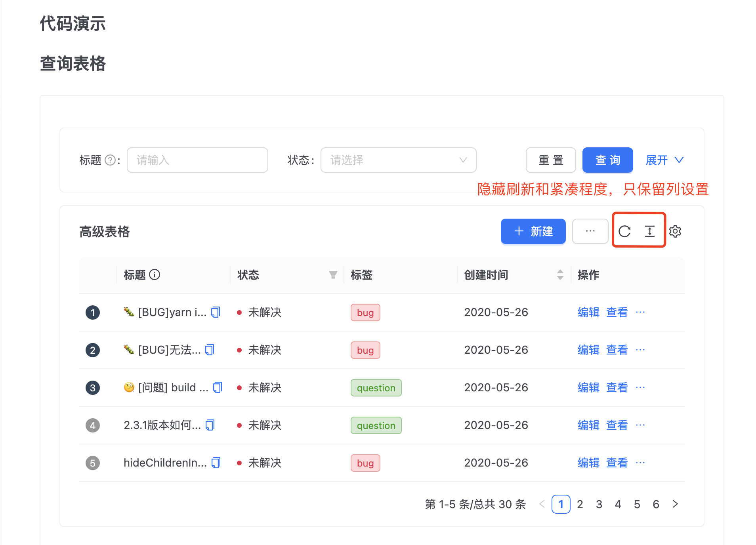
Task: Click 查看 link in the second row
Action: click(617, 350)
